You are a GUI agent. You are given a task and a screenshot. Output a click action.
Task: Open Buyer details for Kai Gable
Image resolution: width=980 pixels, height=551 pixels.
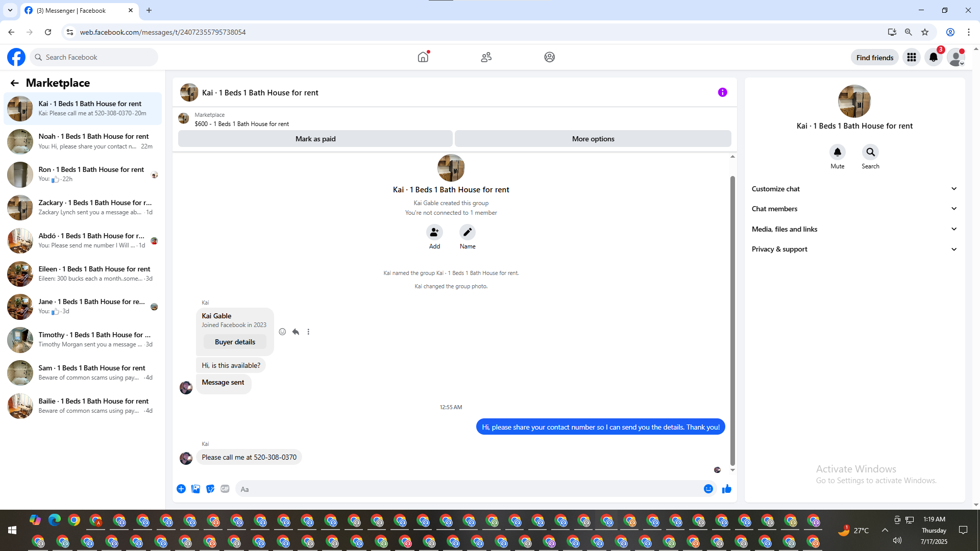point(235,342)
